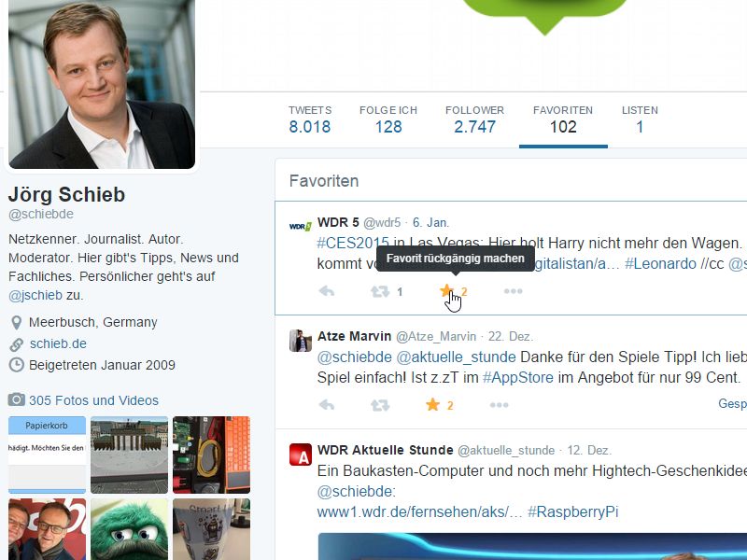Open the Follower tab showing 2.747
The width and height of the screenshot is (747, 560).
[x=474, y=119]
